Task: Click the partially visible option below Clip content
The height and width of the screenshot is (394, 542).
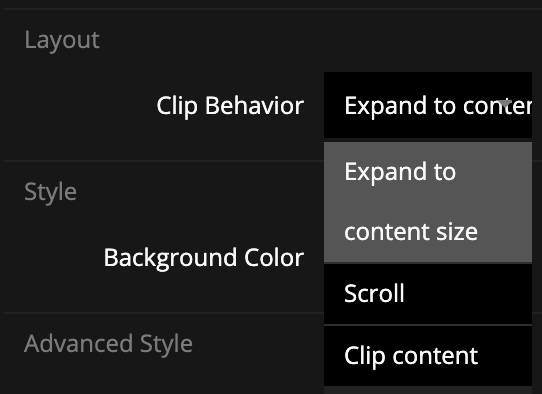Action: point(428,391)
